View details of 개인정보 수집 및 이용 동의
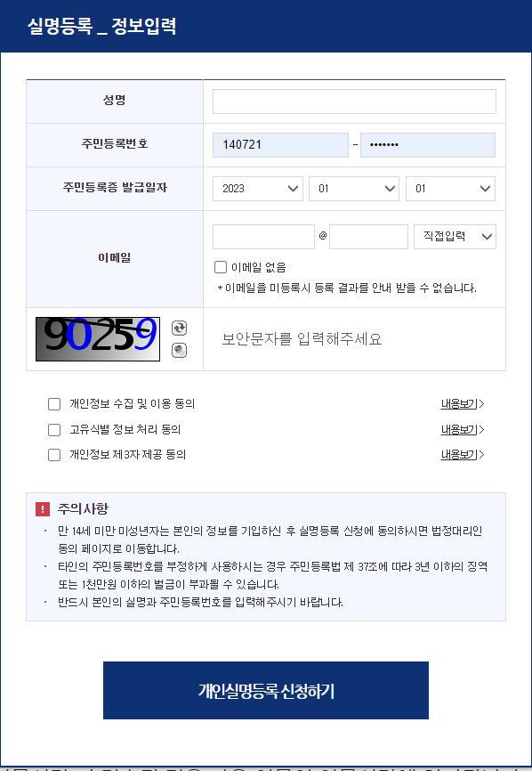 pos(463,404)
